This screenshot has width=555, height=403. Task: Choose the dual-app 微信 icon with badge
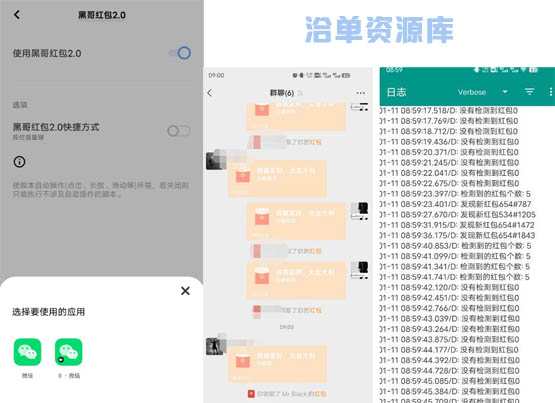[x=69, y=352]
